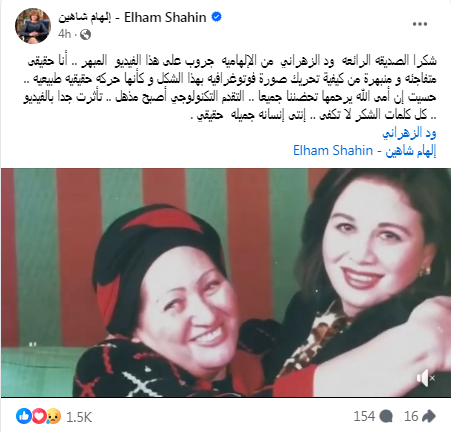
Task: Play the video of the two women
Action: point(226,282)
